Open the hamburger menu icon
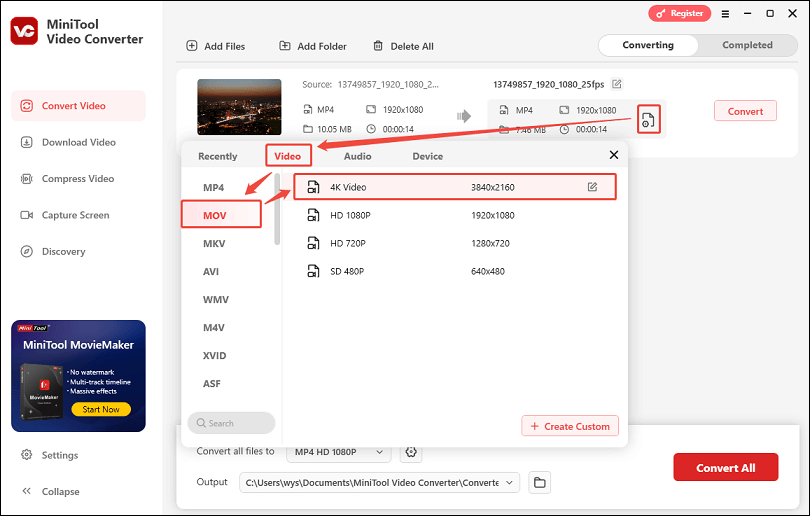Image resolution: width=810 pixels, height=516 pixels. coord(725,14)
